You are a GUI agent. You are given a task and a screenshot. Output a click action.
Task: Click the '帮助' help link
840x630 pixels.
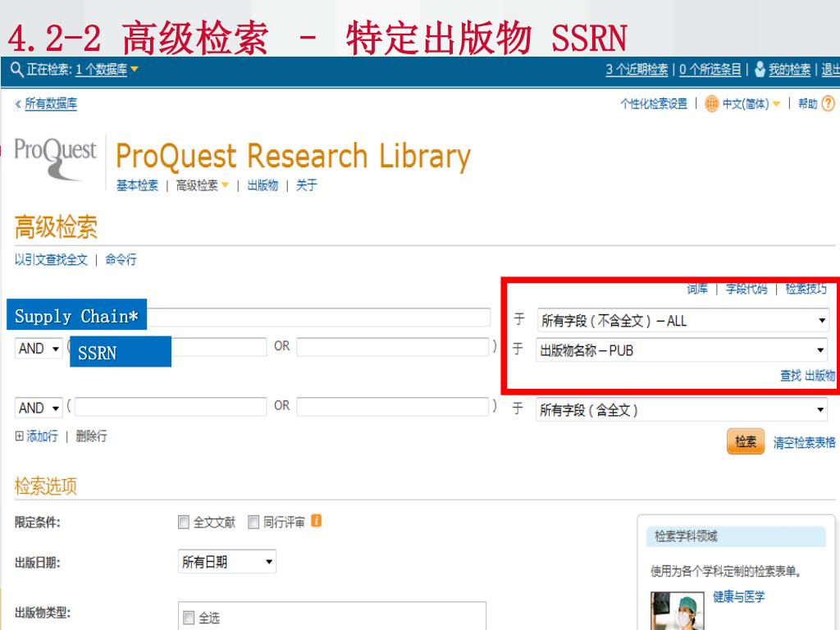[x=807, y=103]
